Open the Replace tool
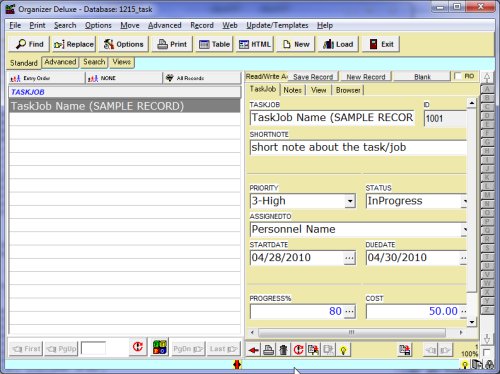Image resolution: width=500 pixels, height=374 pixels. coord(74,44)
